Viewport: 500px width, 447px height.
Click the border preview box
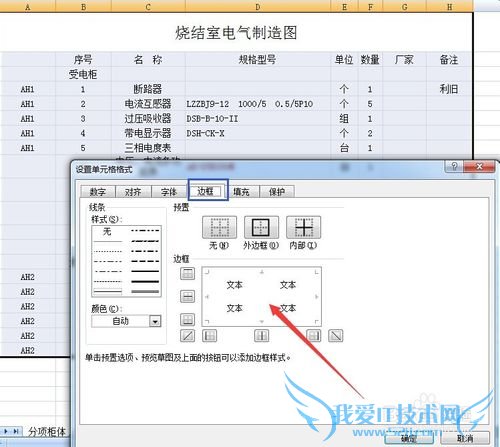262,297
